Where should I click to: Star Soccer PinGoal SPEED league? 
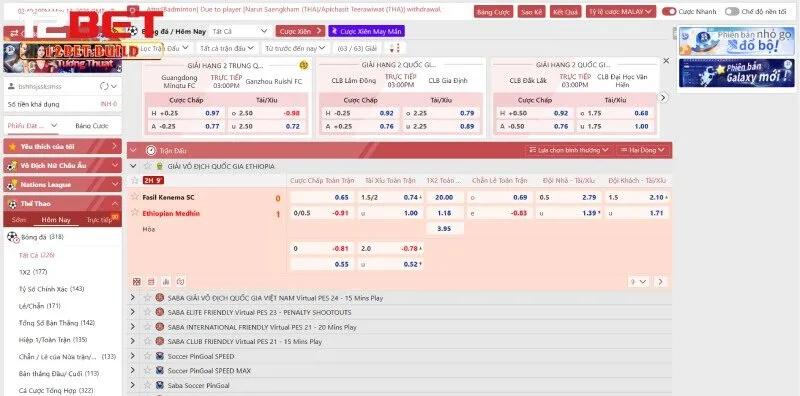click(147, 356)
